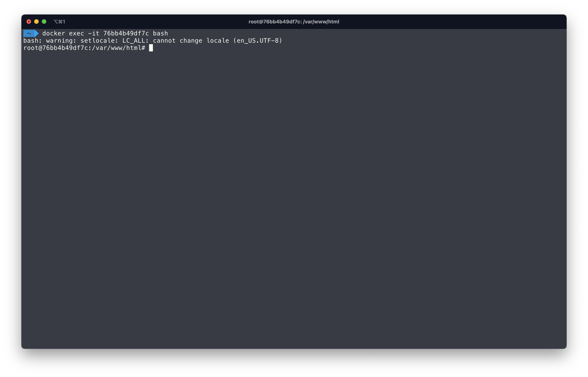Screen dimensions: 588x377
Task: Click the blue tilde prompt segment
Action: (29, 33)
